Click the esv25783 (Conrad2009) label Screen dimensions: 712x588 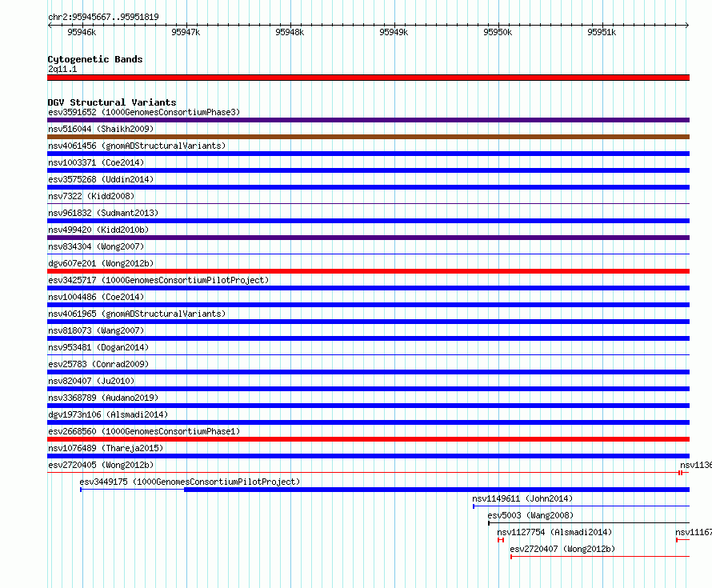[x=98, y=364]
